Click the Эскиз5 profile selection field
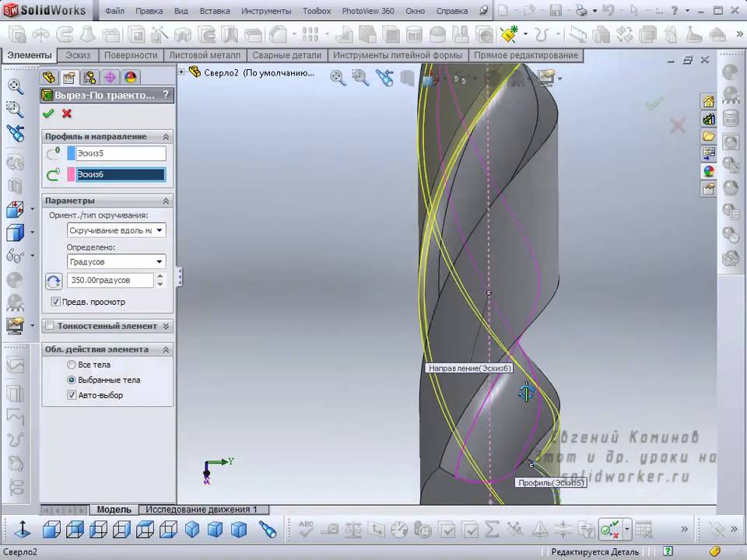The image size is (747, 560). point(121,153)
